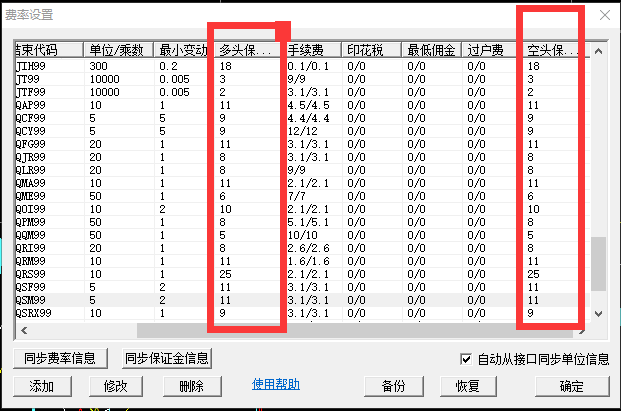Click fee value 12/12 in QCY99 row
This screenshot has width=621, height=411.
point(303,131)
